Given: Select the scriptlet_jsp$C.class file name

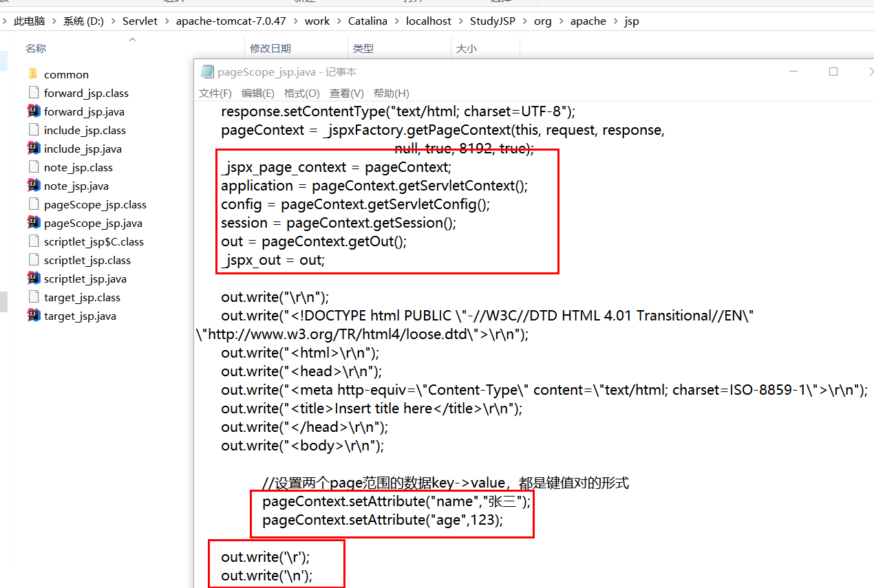Looking at the screenshot, I should click(x=94, y=241).
